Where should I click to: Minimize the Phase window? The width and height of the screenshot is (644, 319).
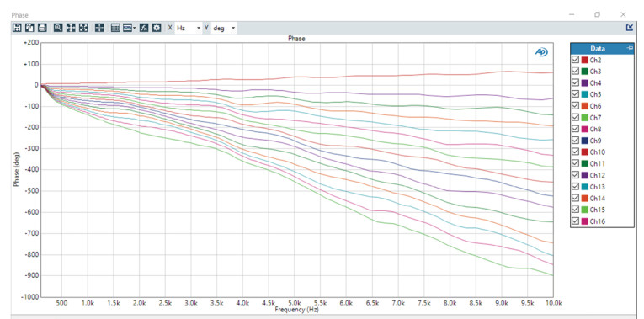tap(572, 15)
